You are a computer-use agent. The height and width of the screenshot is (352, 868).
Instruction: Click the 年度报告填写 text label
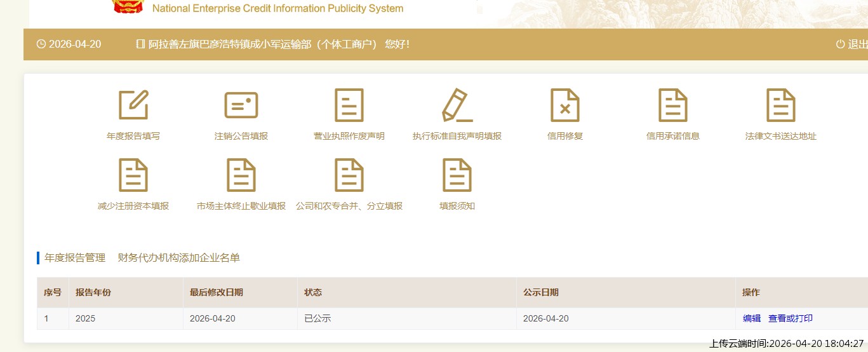click(x=133, y=136)
